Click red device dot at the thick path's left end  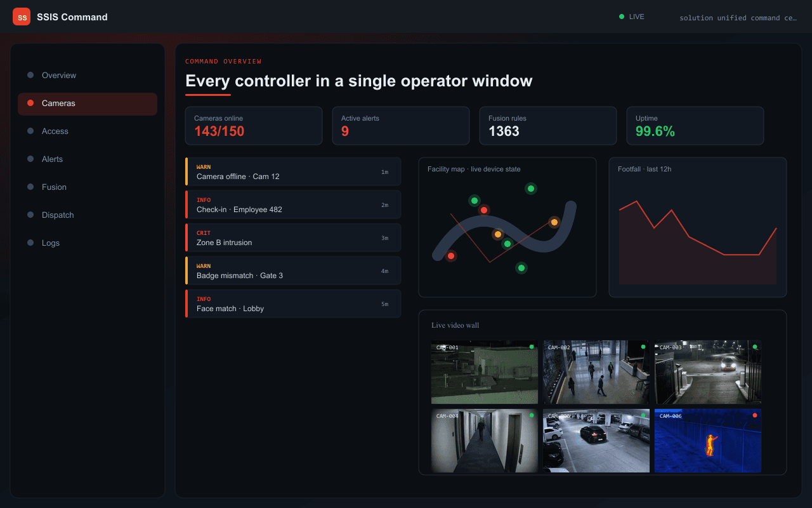[451, 256]
